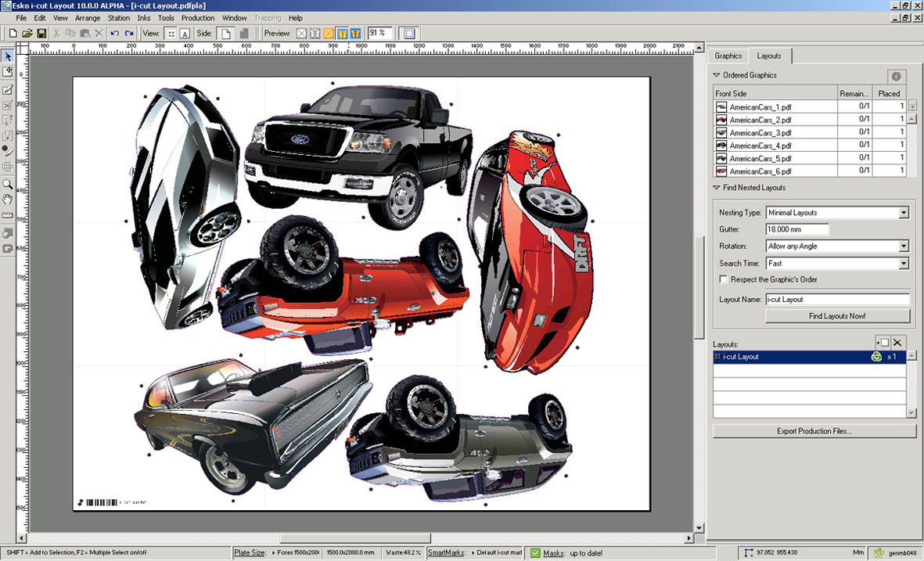Collapse the Find Nested Layouts section
924x561 pixels.
pos(717,188)
